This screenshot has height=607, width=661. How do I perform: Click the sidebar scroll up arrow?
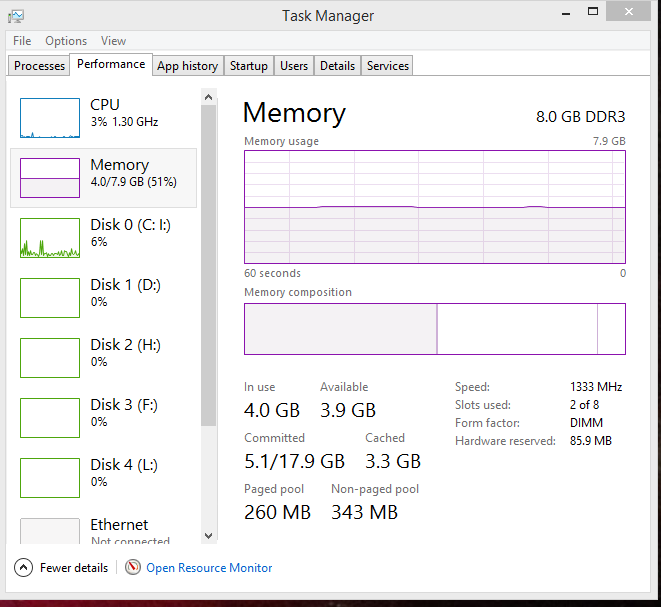(x=208, y=97)
